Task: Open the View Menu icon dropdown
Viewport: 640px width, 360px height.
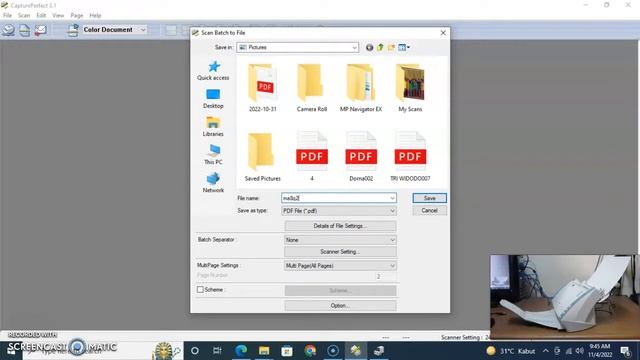Action: (404, 47)
